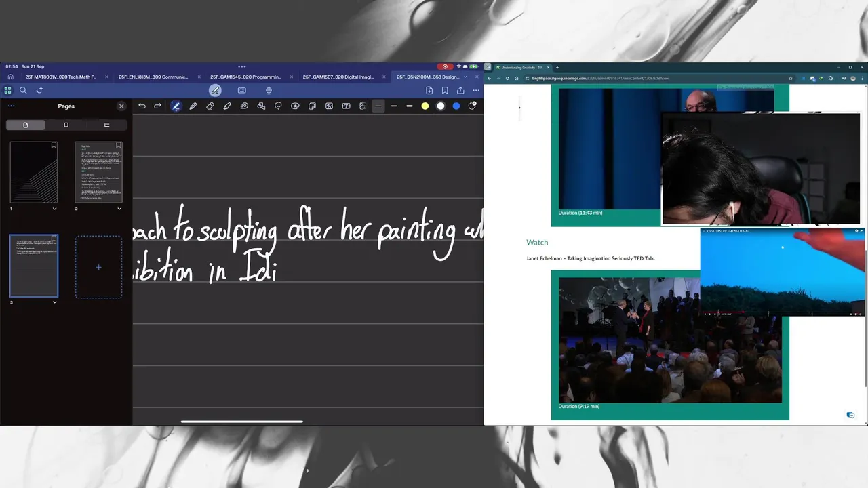Expand options chevron under page 1
The image size is (868, 488).
54,209
